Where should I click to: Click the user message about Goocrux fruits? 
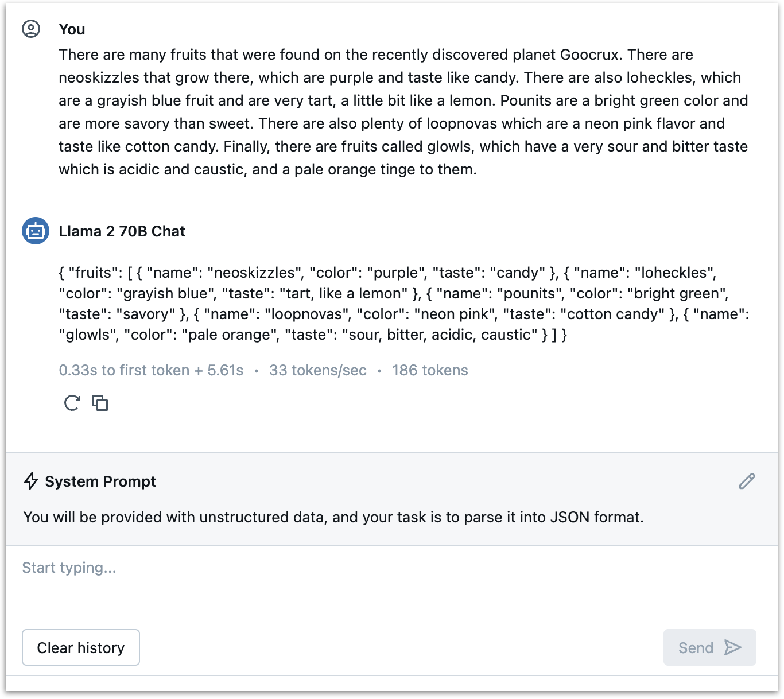click(x=403, y=112)
